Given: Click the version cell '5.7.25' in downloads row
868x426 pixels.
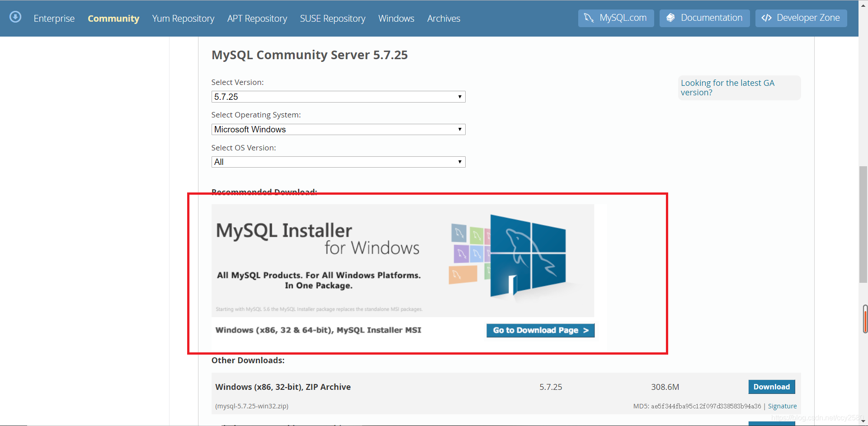Looking at the screenshot, I should tap(551, 387).
